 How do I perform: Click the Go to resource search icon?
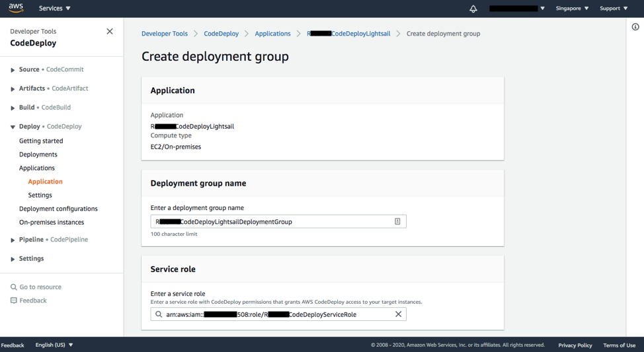tap(13, 287)
